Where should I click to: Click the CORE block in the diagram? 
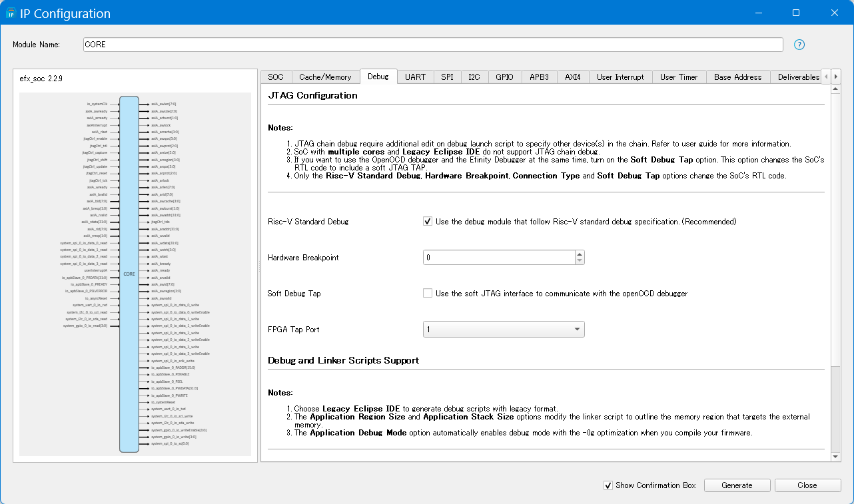129,274
